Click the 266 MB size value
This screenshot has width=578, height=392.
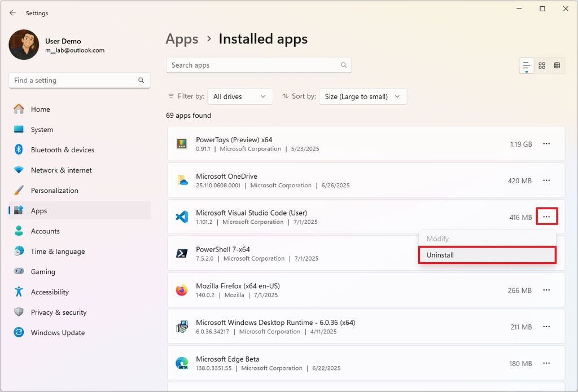pos(520,290)
